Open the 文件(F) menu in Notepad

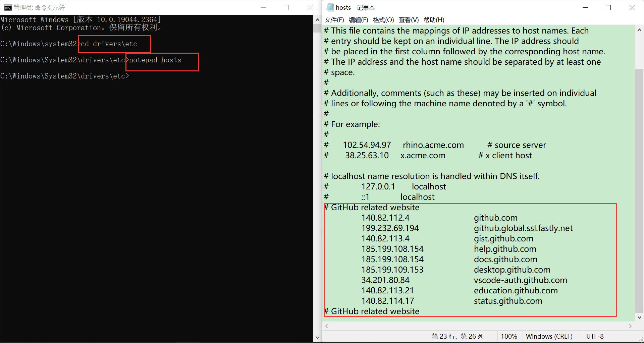click(x=334, y=20)
